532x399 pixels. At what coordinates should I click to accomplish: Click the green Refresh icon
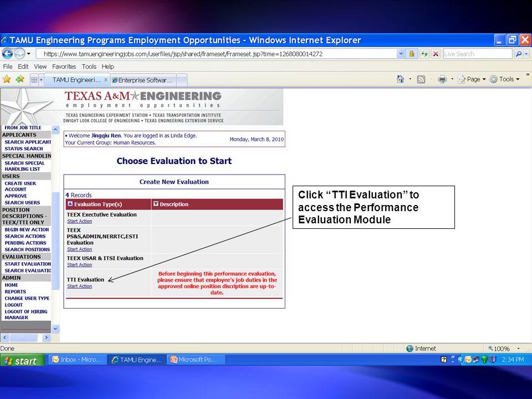(424, 54)
